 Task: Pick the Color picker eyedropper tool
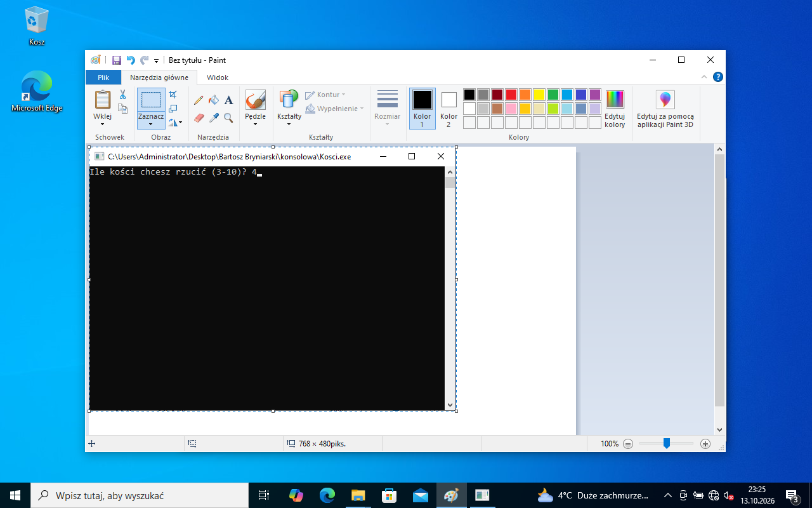tap(214, 118)
